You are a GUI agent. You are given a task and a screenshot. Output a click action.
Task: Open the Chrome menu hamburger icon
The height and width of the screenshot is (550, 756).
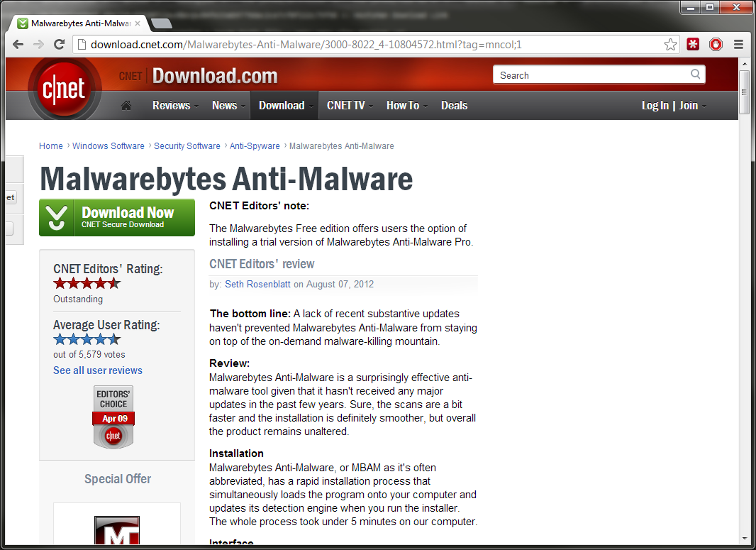click(x=738, y=45)
